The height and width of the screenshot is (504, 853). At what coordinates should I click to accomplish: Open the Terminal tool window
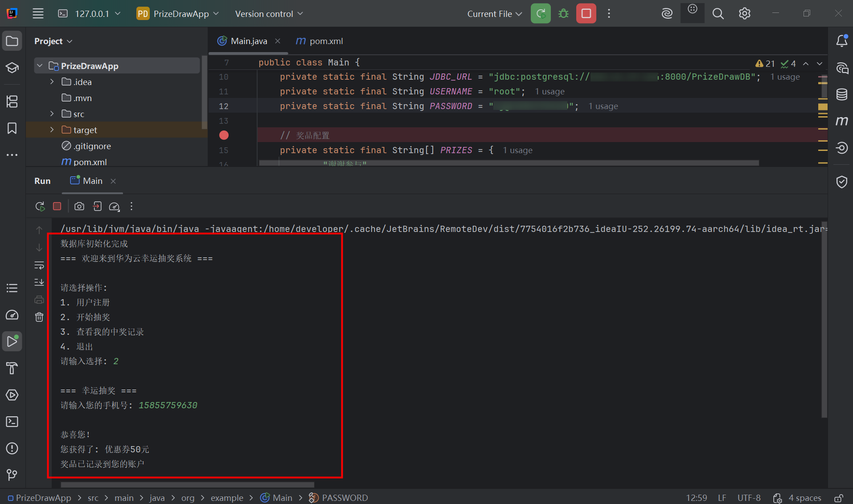point(12,422)
